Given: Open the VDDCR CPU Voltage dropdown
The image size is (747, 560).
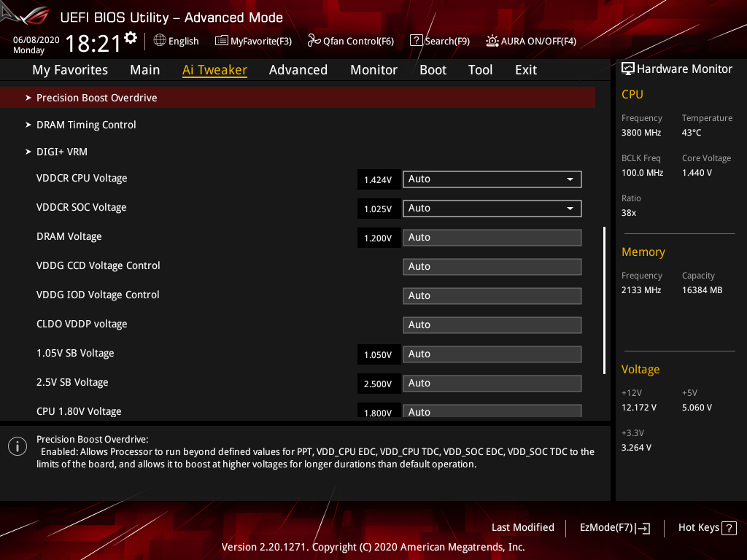Looking at the screenshot, I should point(492,179).
